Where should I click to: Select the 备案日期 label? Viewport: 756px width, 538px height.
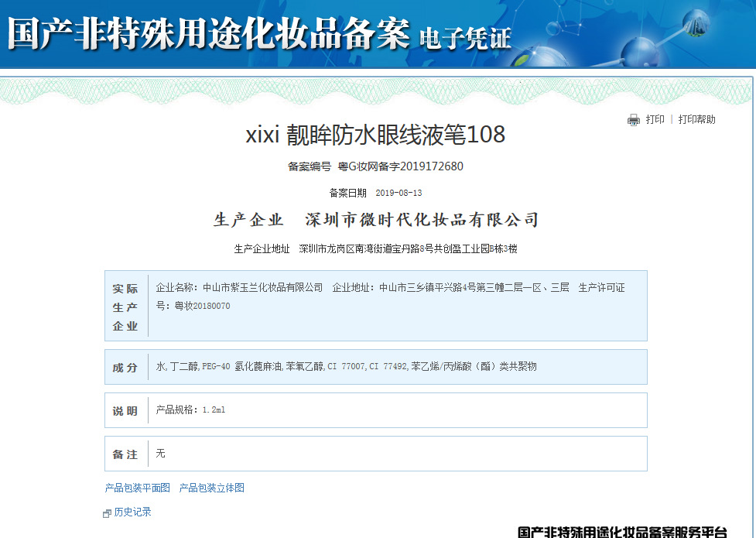[x=347, y=193]
